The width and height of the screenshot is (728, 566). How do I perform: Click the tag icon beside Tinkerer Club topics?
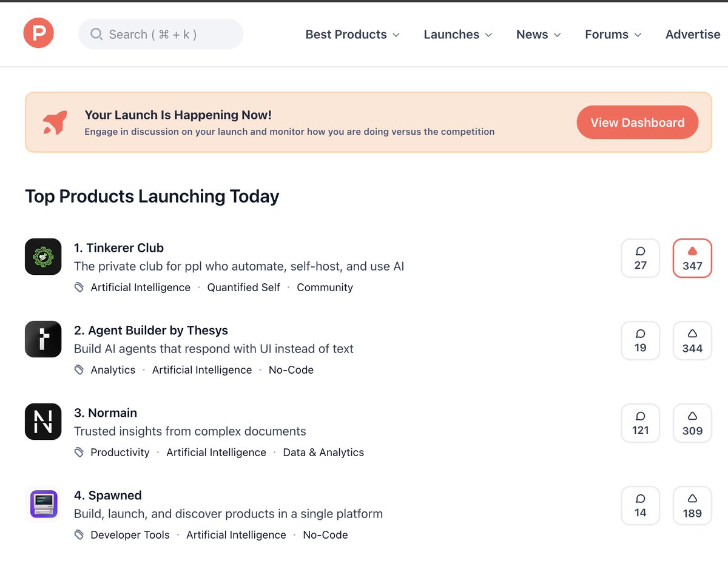pos(79,287)
